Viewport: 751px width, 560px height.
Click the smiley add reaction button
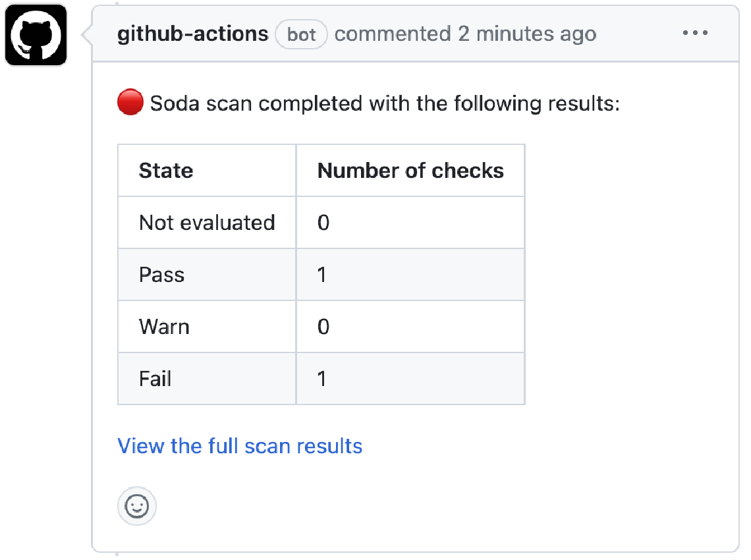(x=137, y=506)
